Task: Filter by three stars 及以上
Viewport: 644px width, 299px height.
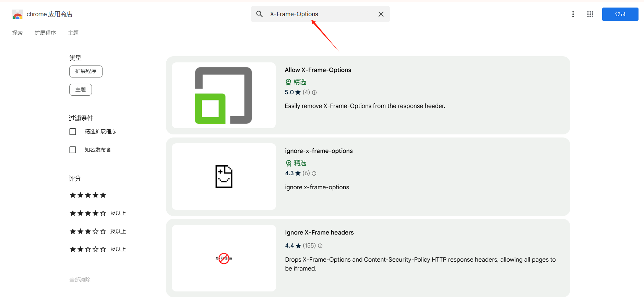Action: tap(98, 231)
